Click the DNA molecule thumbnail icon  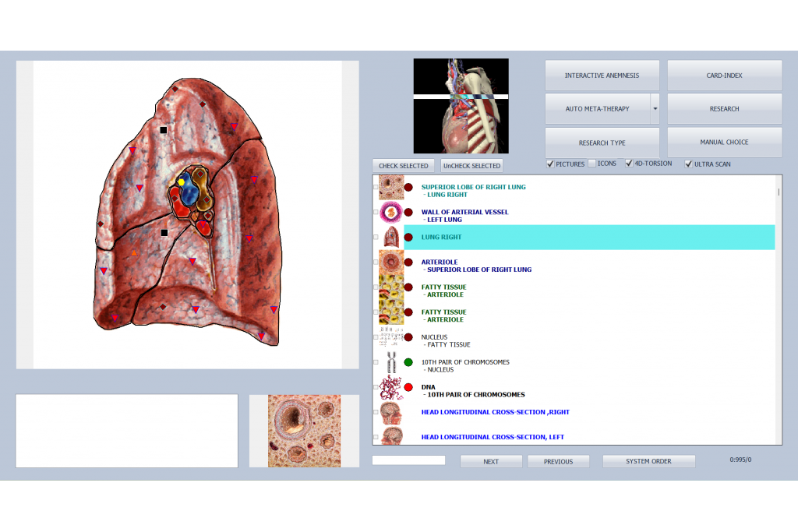click(391, 387)
